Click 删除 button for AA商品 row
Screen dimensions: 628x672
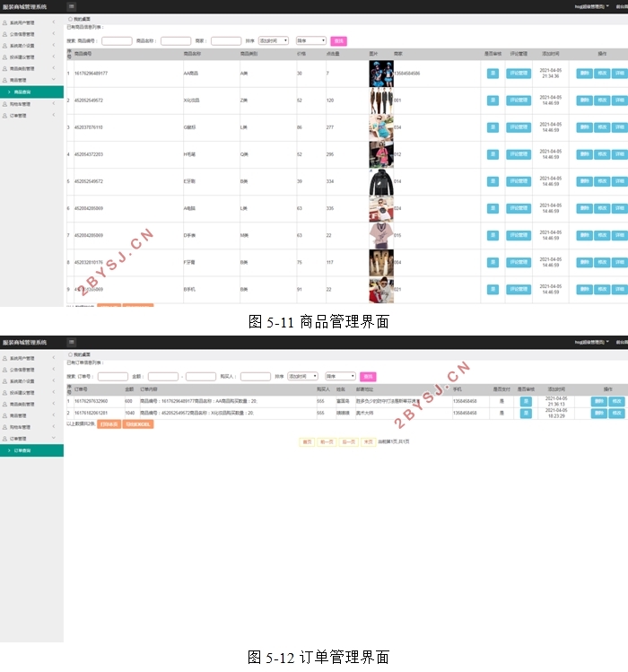tap(585, 74)
